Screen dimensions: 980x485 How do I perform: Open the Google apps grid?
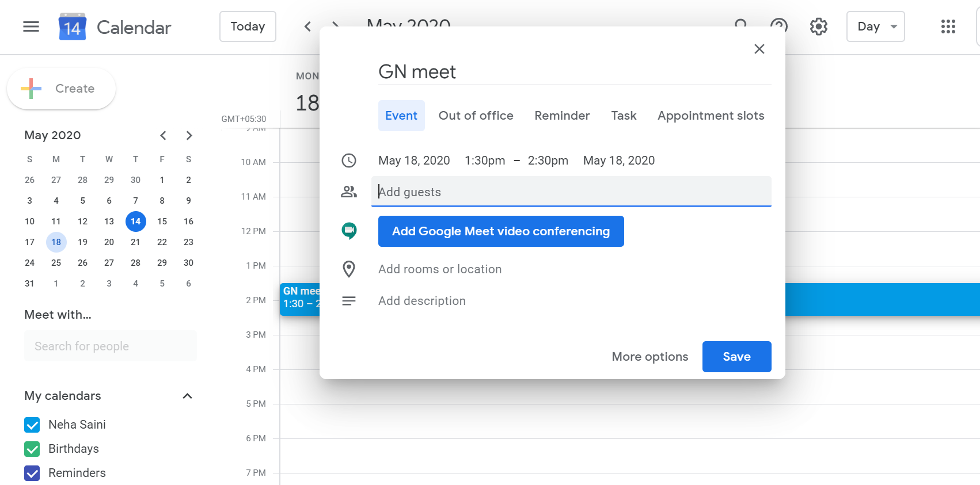point(948,26)
